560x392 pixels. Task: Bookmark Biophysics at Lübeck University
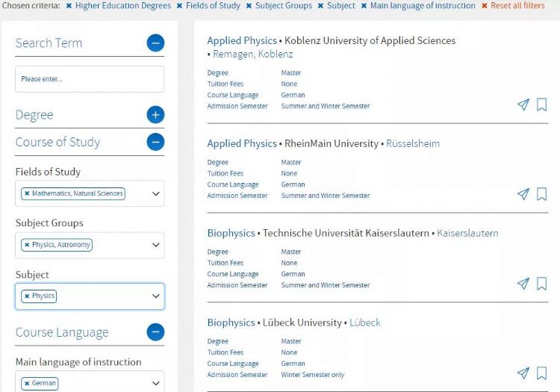[x=542, y=373]
